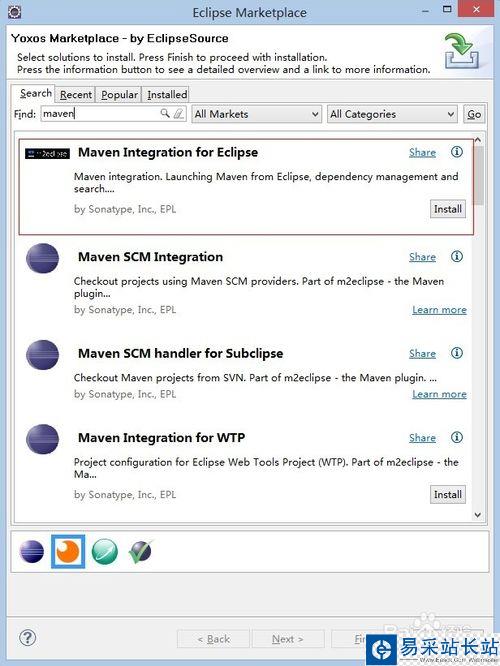This screenshot has width=500, height=666.
Task: Share Maven Integration for WTP
Action: (x=422, y=438)
